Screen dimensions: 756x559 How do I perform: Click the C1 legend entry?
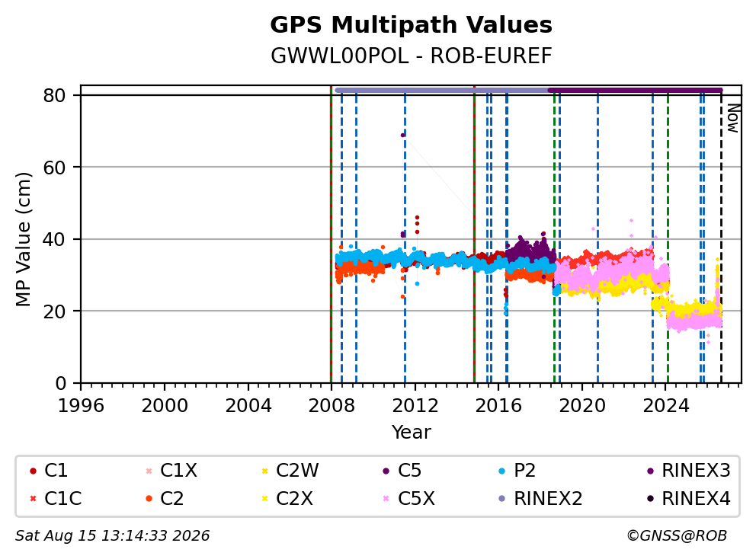pos(49,471)
